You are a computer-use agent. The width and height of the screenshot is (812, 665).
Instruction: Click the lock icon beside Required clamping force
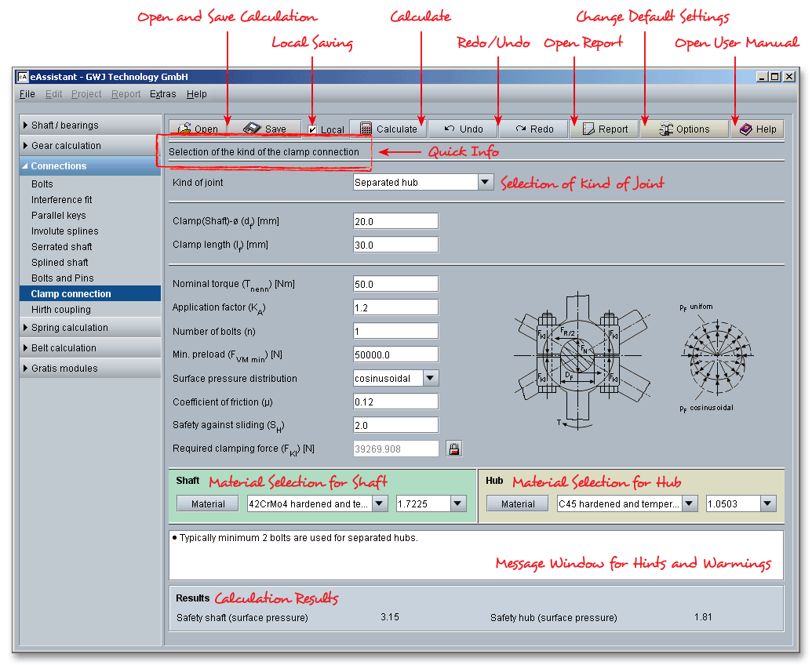(454, 449)
